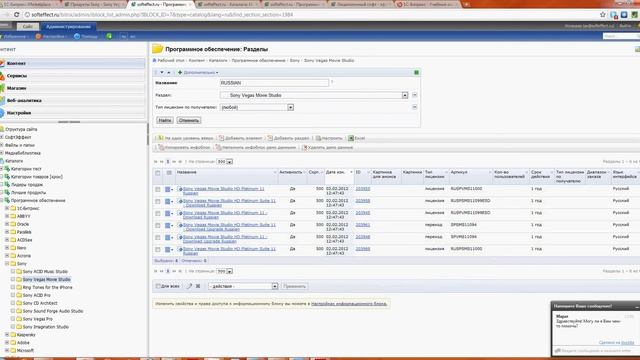Click the Применить button

[x=294, y=286]
